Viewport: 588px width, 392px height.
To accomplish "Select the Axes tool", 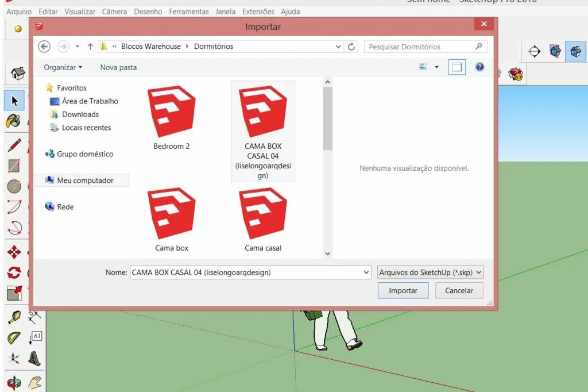I will [x=14, y=358].
